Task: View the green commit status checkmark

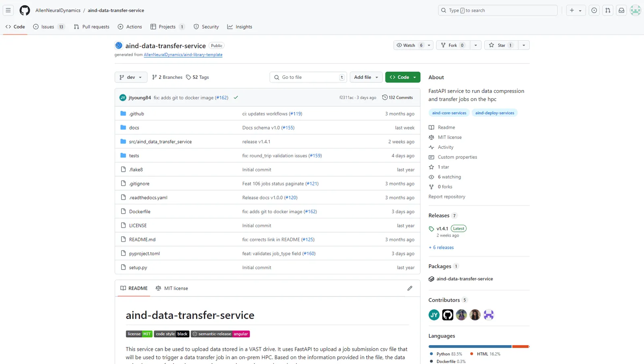Action: (x=236, y=97)
